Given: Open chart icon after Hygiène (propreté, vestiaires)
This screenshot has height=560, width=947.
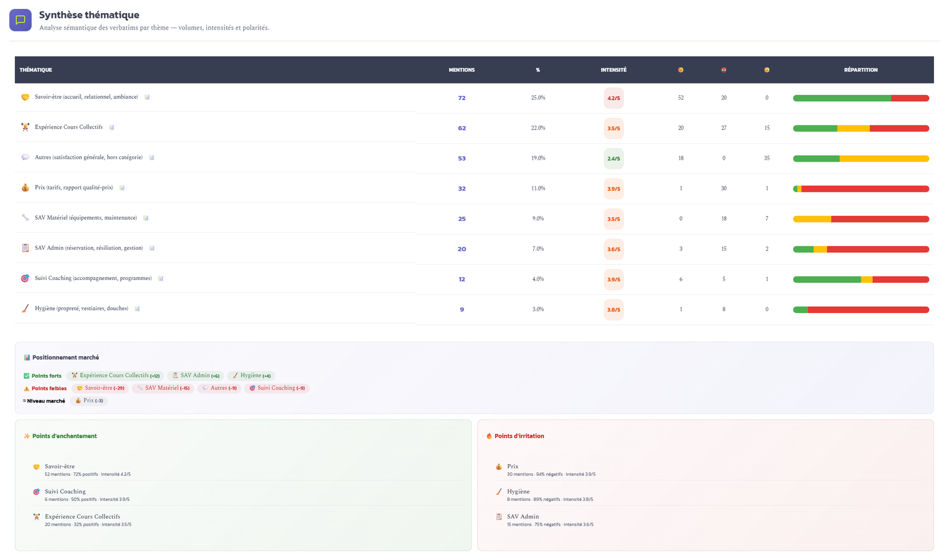Looking at the screenshot, I should (137, 308).
